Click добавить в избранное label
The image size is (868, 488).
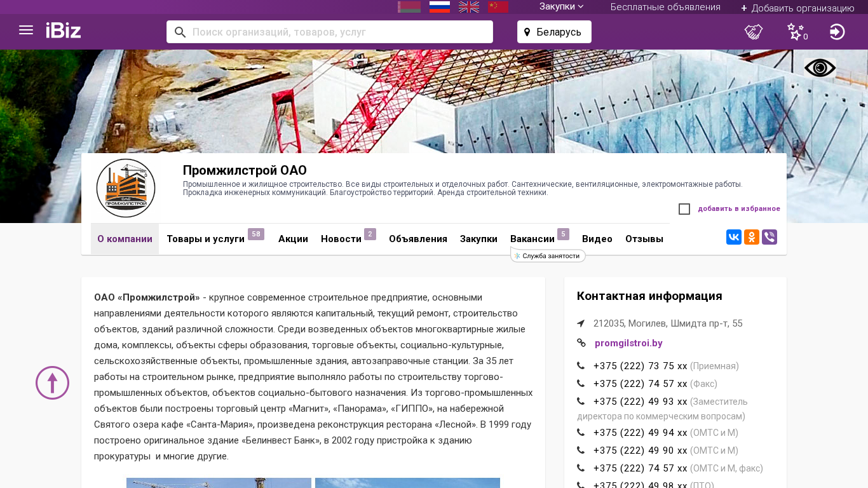pos(739,208)
